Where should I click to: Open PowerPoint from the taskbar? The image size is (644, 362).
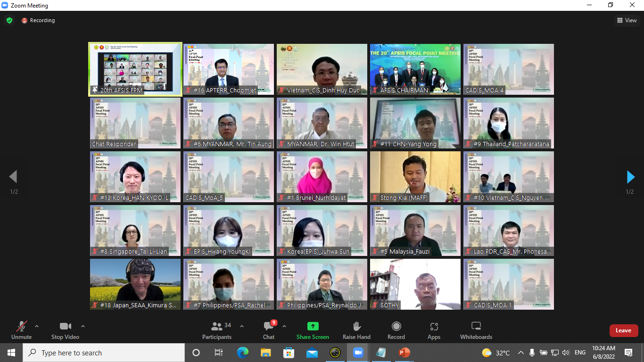point(404,353)
